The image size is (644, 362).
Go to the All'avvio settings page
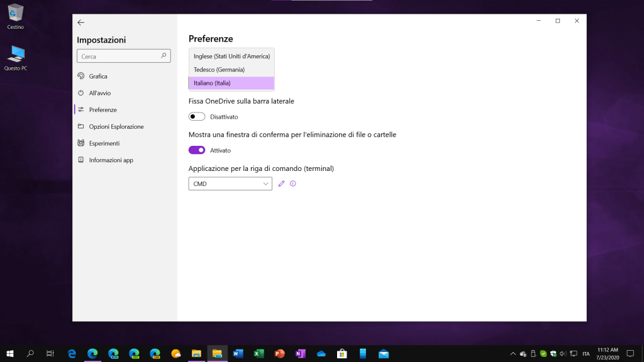coord(99,93)
